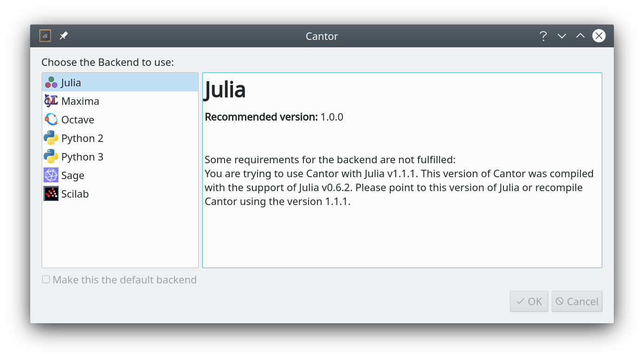Enable Make this the default backend
644x359 pixels.
(x=46, y=279)
